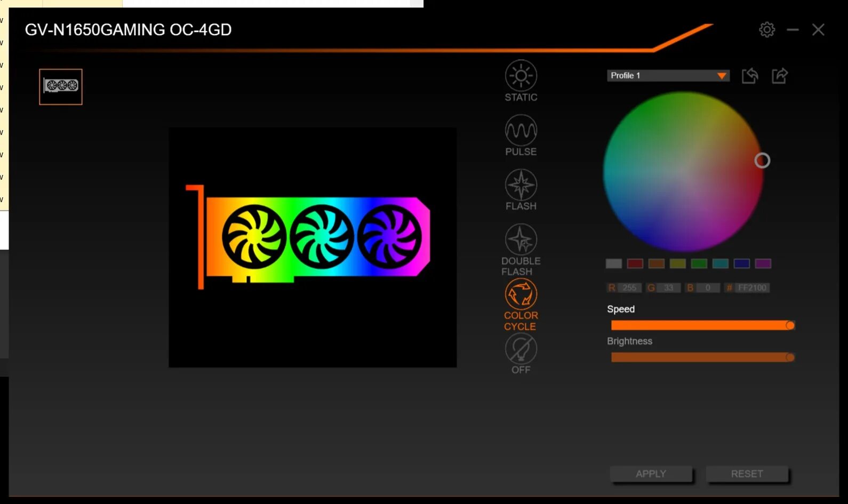Image resolution: width=848 pixels, height=504 pixels.
Task: Choose the red color swatch
Action: (x=635, y=263)
